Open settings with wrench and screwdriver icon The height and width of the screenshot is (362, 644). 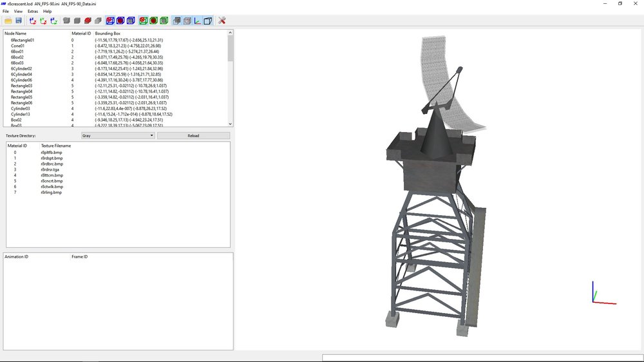[x=222, y=21]
